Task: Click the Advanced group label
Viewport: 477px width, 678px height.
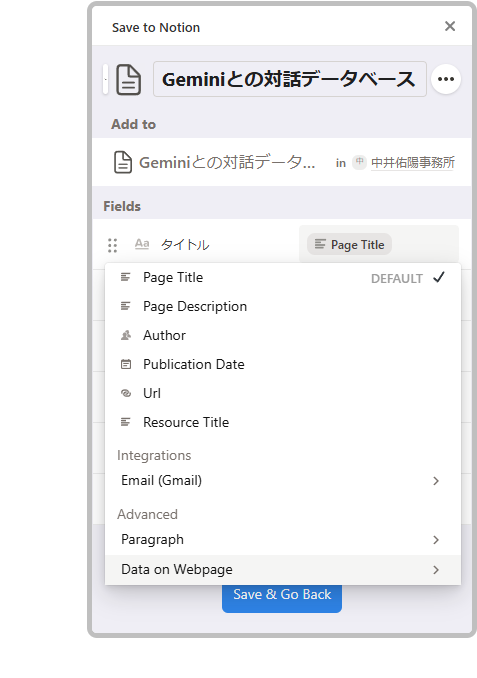Action: [x=147, y=514]
